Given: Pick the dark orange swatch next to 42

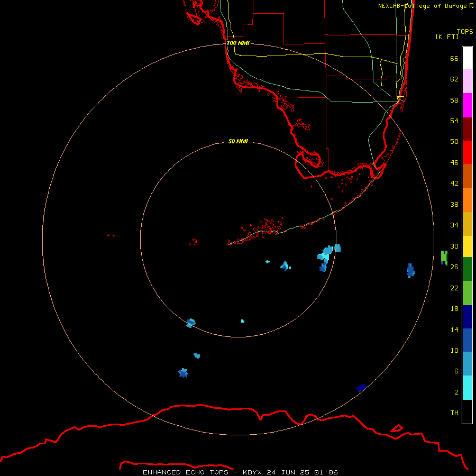Looking at the screenshot, I should coord(467,176).
